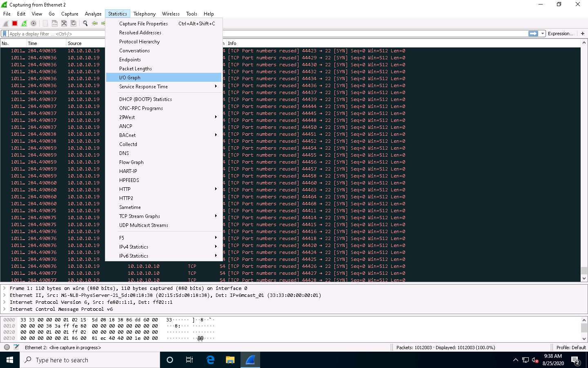Choose Conversations from Statistics menu

pyautogui.click(x=164, y=50)
